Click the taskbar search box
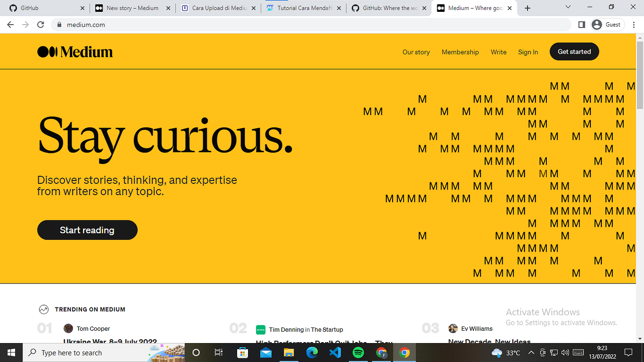Image resolution: width=644 pixels, height=362 pixels. [103, 353]
